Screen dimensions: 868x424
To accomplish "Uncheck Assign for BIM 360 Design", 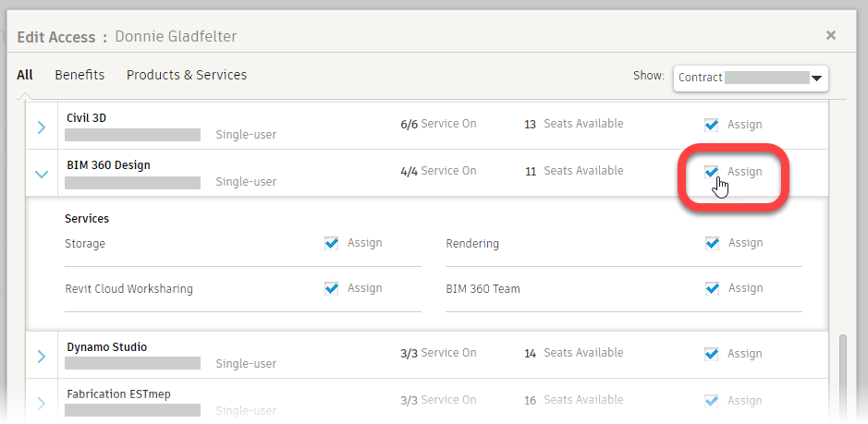I will click(712, 172).
